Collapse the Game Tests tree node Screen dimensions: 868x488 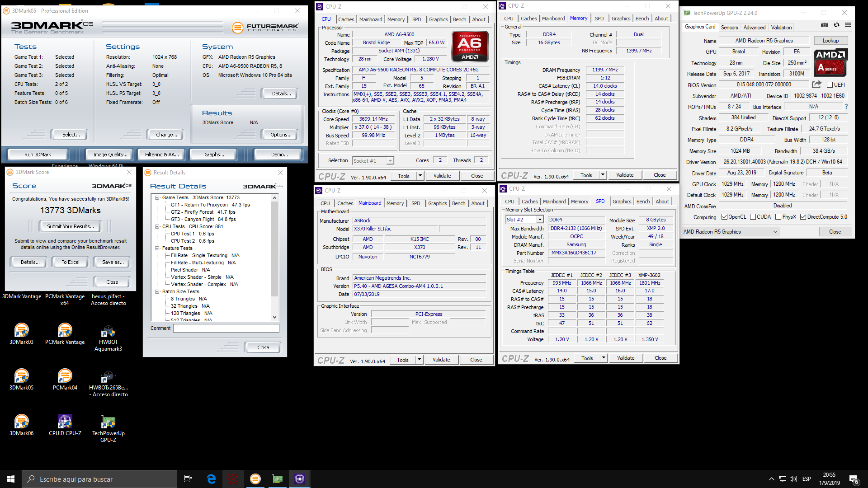157,197
